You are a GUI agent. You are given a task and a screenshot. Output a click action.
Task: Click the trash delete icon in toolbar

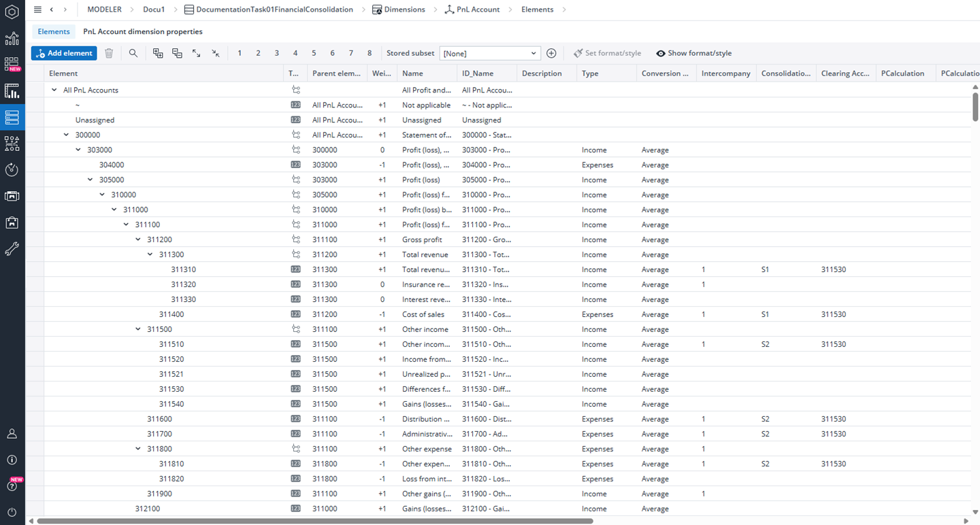click(x=109, y=53)
